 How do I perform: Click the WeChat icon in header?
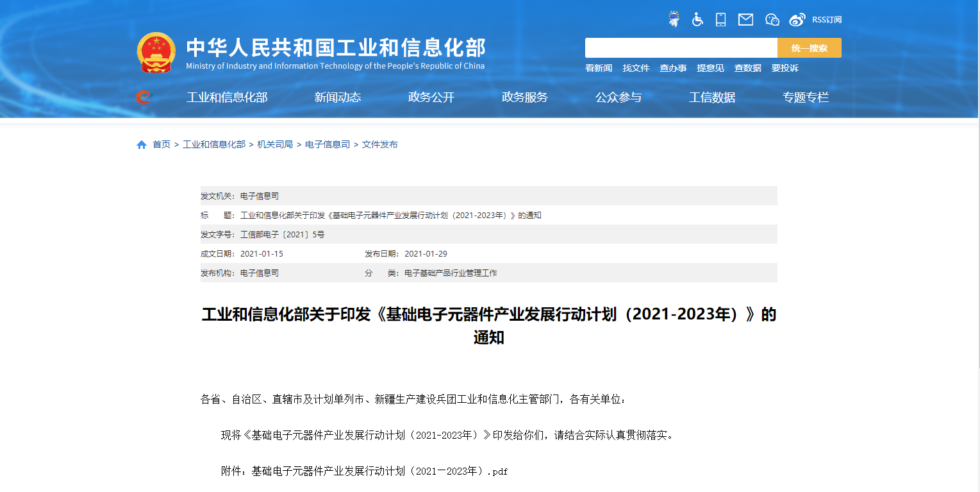[772, 19]
